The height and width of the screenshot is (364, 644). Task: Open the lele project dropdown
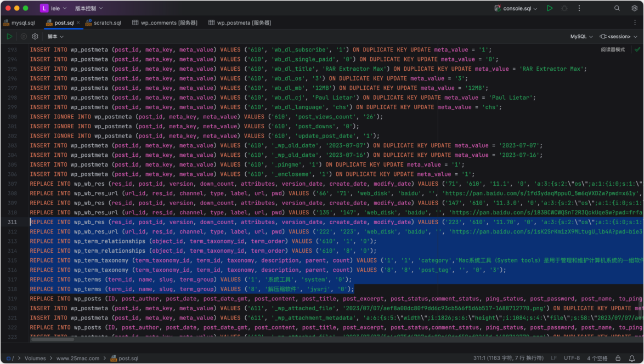point(58,8)
